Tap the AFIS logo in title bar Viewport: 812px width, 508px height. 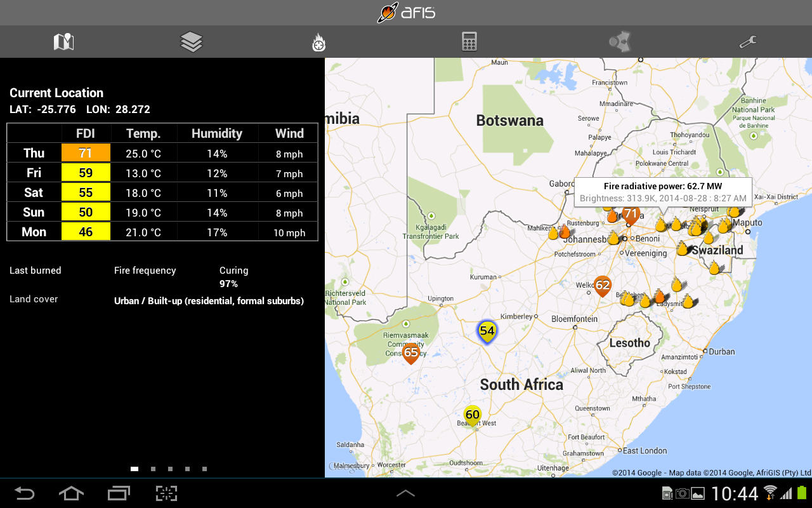[x=406, y=12]
